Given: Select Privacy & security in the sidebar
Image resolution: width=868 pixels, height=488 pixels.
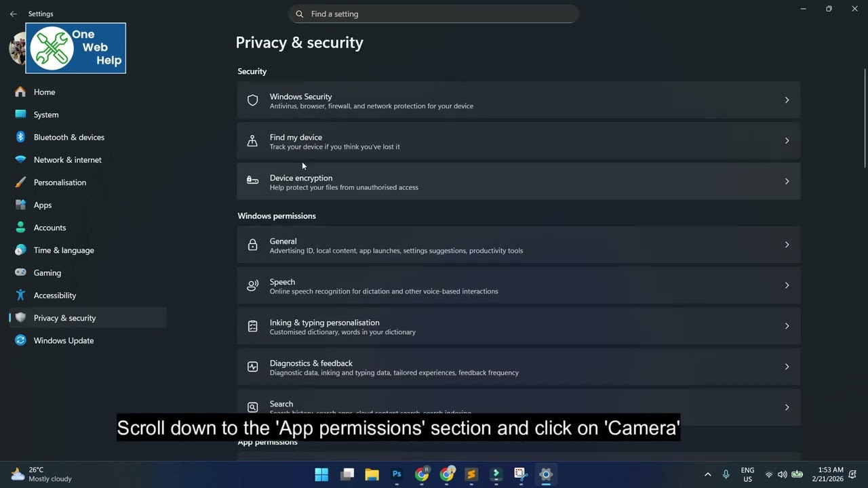Looking at the screenshot, I should pyautogui.click(x=88, y=318).
